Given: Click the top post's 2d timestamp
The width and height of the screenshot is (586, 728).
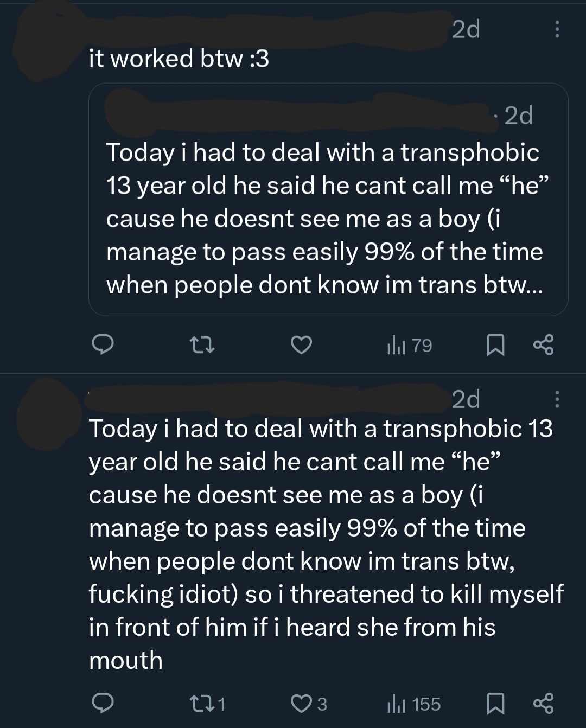Looking at the screenshot, I should click(x=466, y=29).
